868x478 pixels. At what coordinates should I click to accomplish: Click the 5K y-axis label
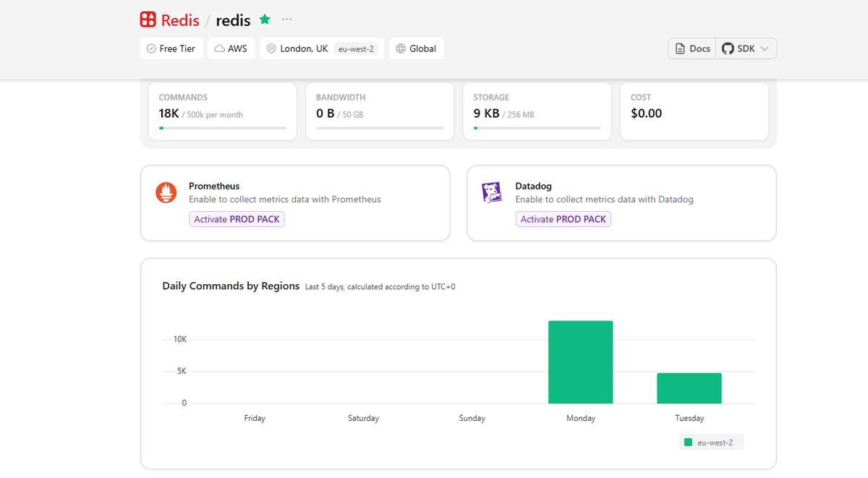click(182, 371)
